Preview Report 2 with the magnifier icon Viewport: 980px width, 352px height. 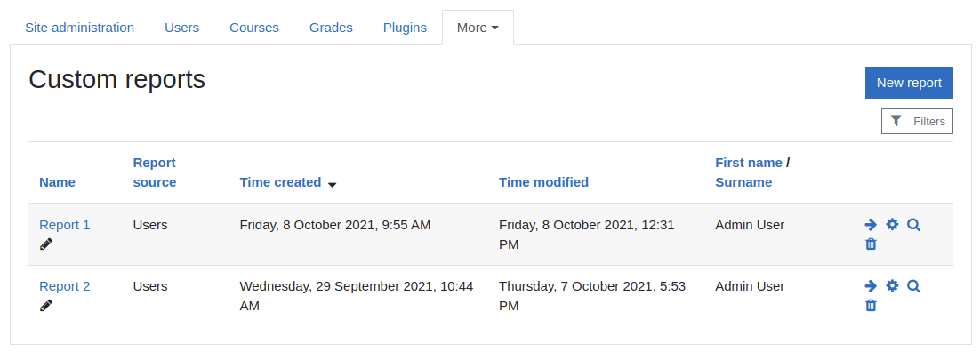[x=914, y=286]
